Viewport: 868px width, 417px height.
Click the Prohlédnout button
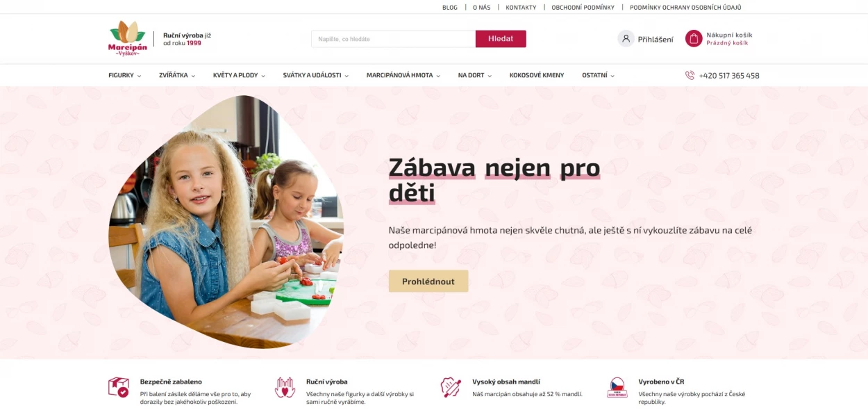pos(428,281)
